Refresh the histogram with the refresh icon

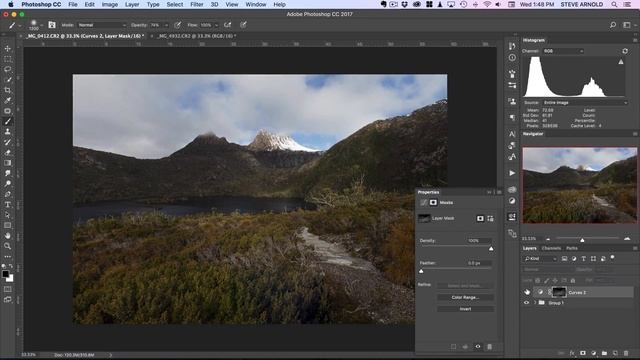coord(625,51)
